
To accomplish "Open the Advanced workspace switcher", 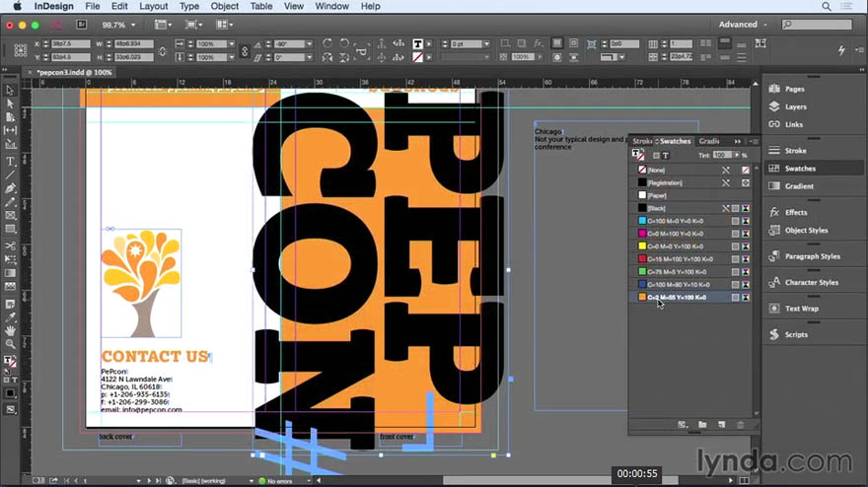I will click(x=743, y=25).
